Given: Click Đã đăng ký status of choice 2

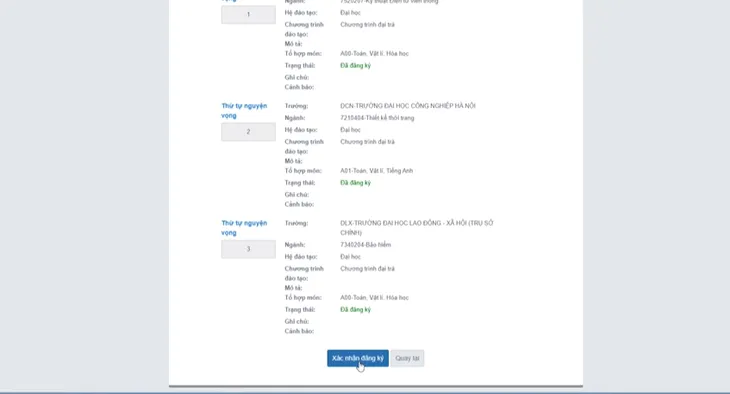Looking at the screenshot, I should (x=355, y=183).
